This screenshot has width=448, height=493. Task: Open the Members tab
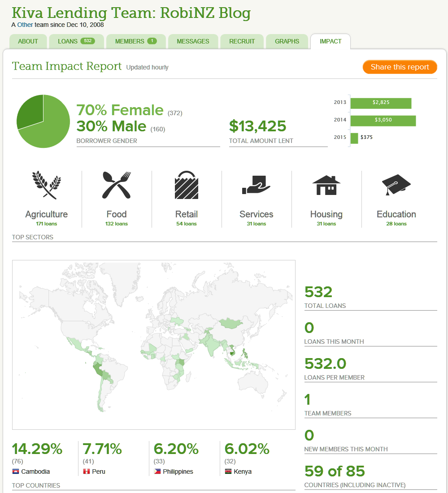pyautogui.click(x=135, y=41)
